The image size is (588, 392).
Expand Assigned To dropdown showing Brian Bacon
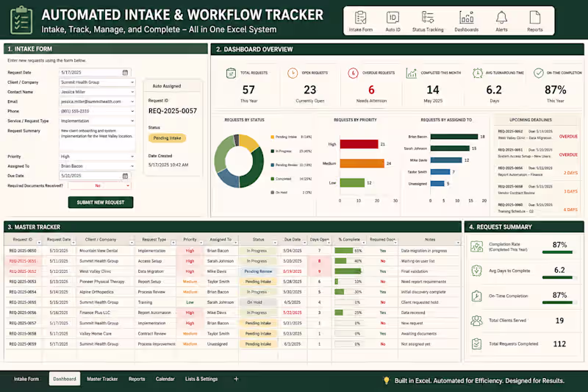pos(132,166)
